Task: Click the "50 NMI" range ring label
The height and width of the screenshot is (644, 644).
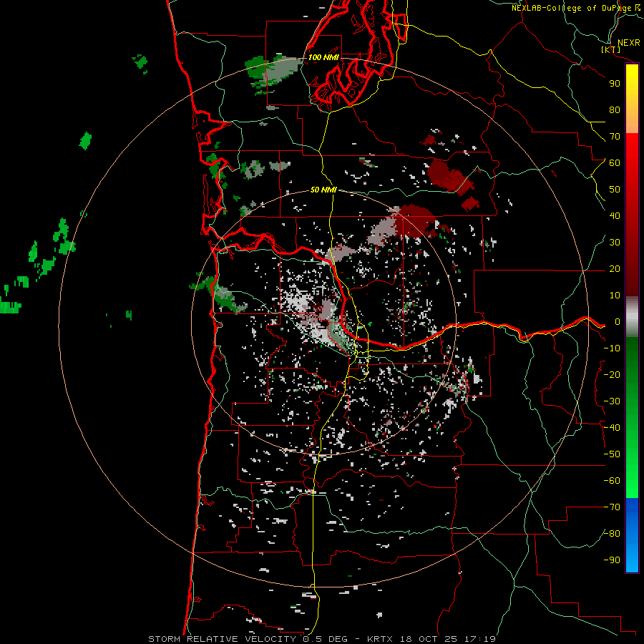Action: pyautogui.click(x=323, y=190)
